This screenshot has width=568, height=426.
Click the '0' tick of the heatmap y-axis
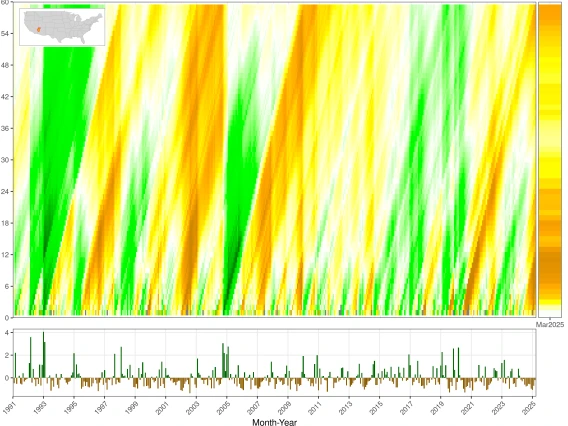pyautogui.click(x=7, y=318)
